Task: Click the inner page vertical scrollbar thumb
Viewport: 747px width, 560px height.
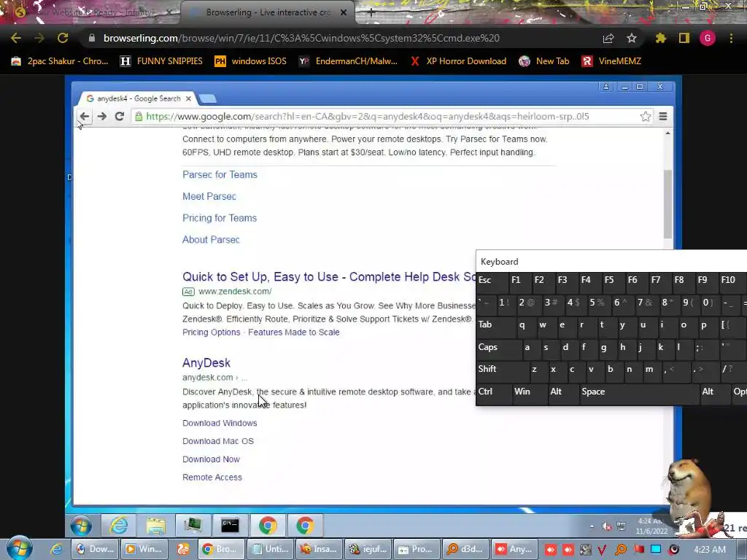Action: point(668,204)
